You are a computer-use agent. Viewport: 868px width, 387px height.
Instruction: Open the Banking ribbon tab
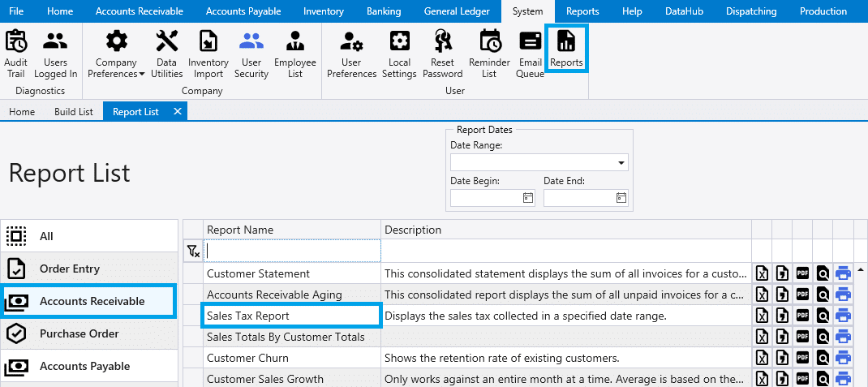(384, 11)
